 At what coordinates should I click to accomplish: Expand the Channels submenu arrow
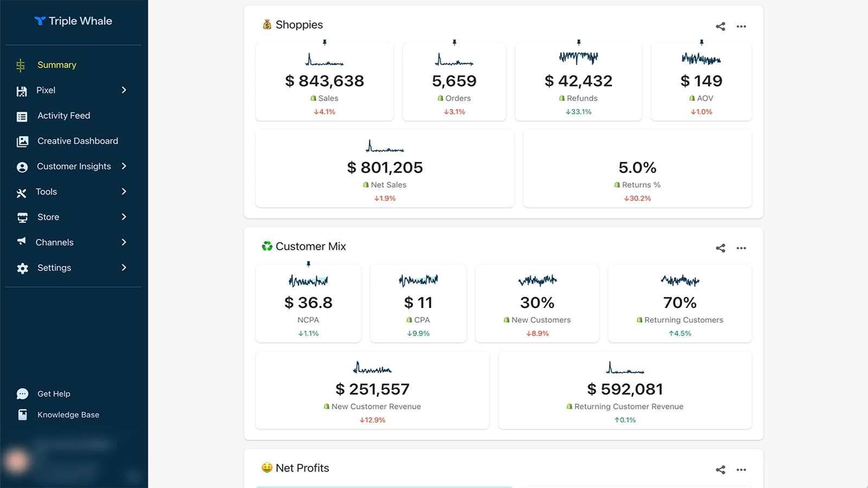(124, 242)
